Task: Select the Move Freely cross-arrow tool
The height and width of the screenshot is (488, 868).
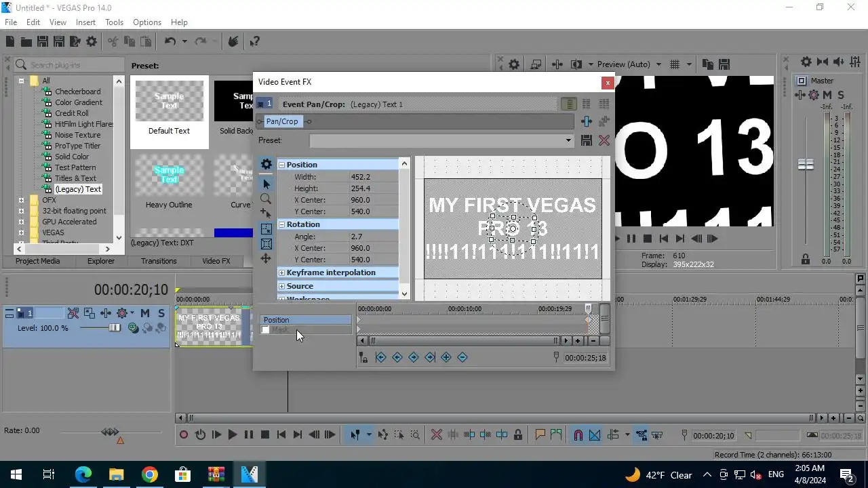Action: click(266, 259)
